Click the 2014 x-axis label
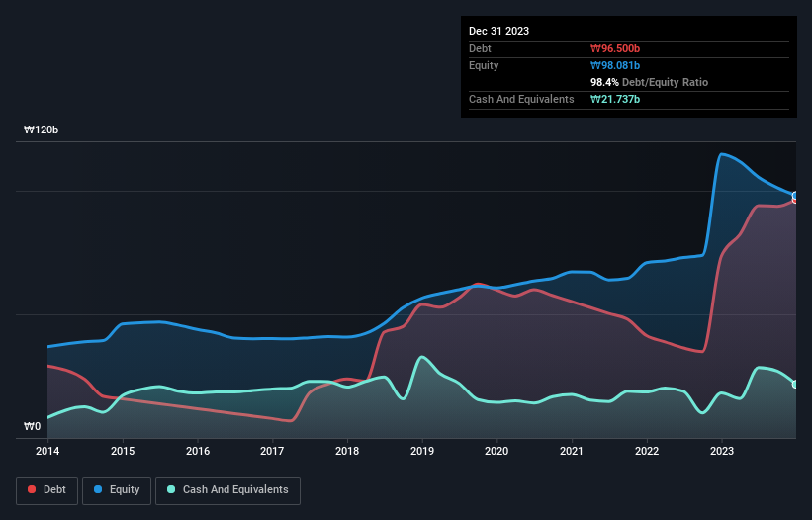The width and height of the screenshot is (812, 520). click(47, 451)
